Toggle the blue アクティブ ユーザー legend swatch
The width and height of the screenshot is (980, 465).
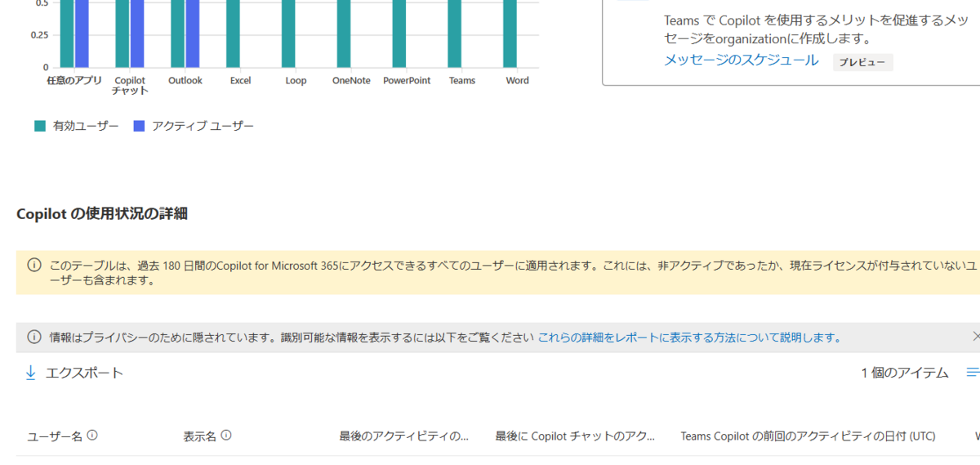(139, 126)
